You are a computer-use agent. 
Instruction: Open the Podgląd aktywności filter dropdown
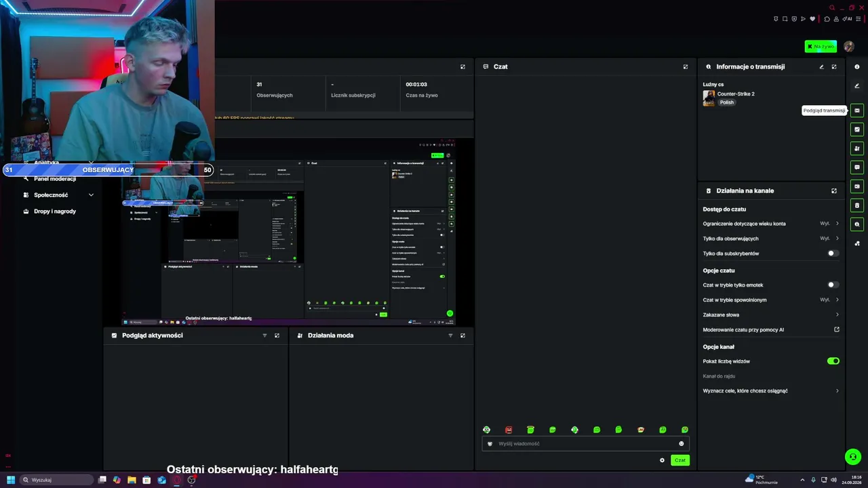tap(264, 335)
